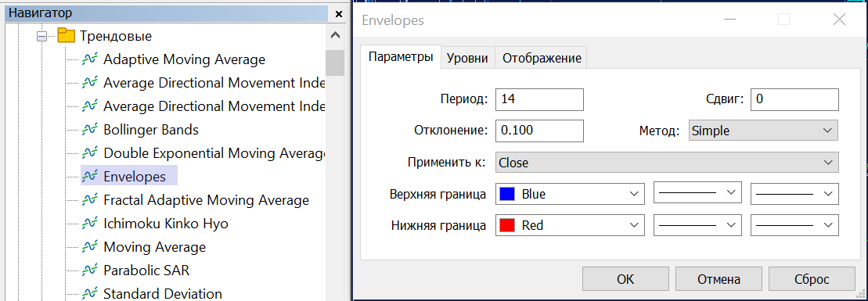Image resolution: width=868 pixels, height=301 pixels.
Task: Select the Adaptive Moving Average tree item
Action: [x=185, y=59]
